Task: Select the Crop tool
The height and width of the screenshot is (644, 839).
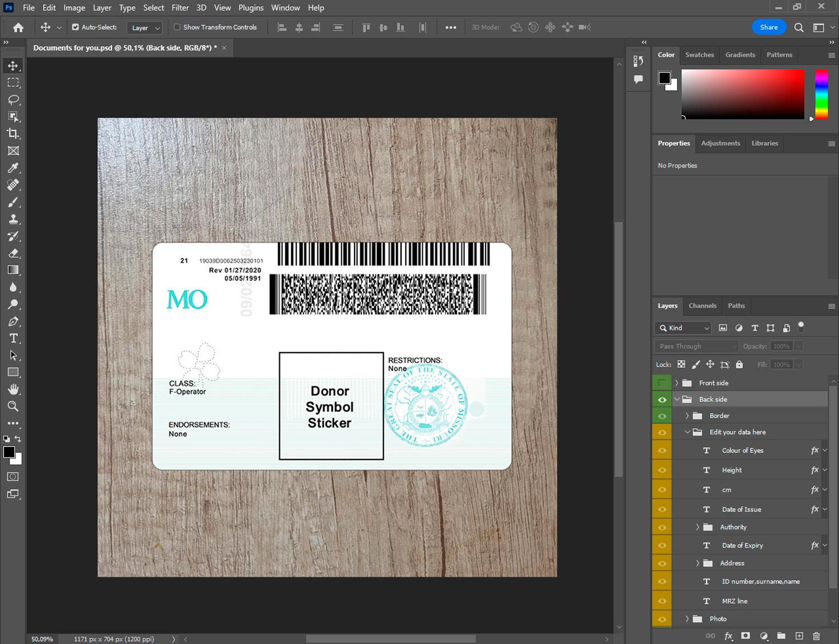Action: pyautogui.click(x=13, y=134)
